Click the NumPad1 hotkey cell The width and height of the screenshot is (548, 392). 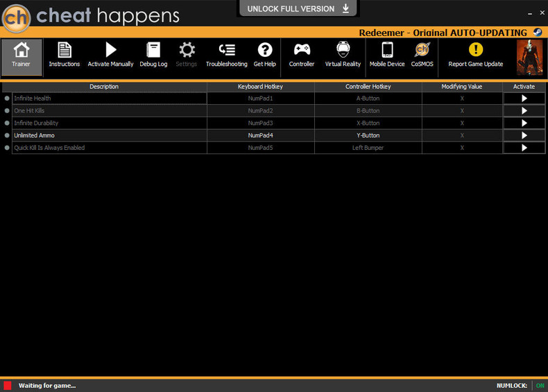pos(260,99)
